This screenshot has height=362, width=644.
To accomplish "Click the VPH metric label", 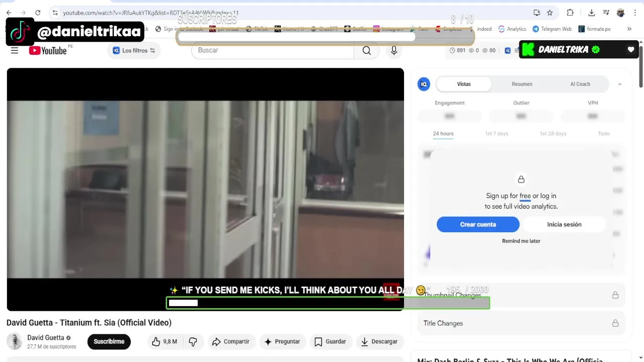I will (x=593, y=103).
